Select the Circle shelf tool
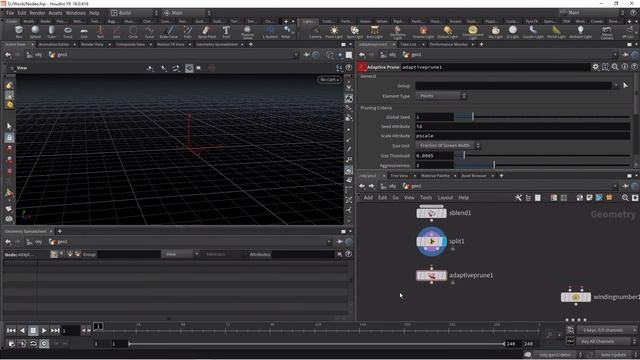The height and width of the screenshot is (360, 640). coord(133,31)
